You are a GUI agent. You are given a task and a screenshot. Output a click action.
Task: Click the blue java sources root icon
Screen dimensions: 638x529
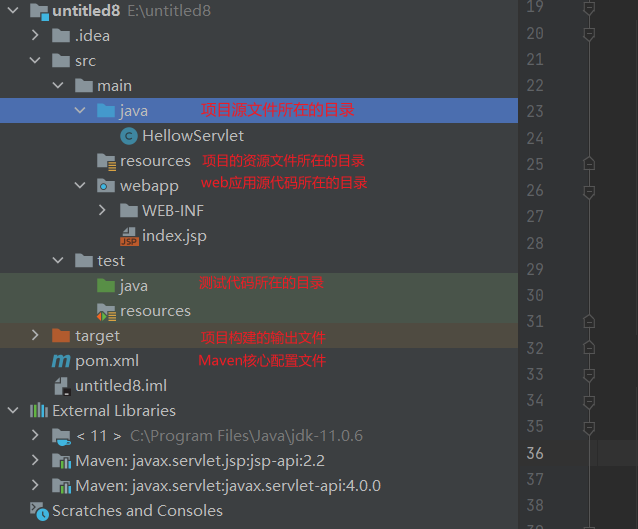(x=106, y=111)
